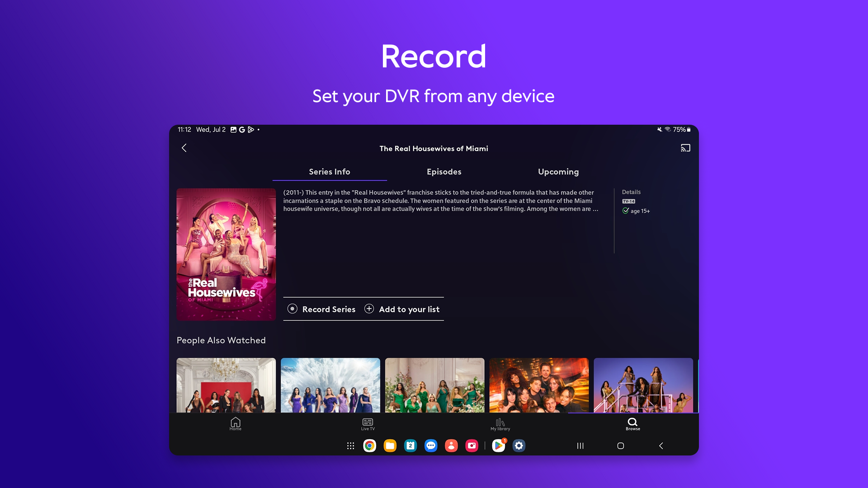This screenshot has height=488, width=868.
Task: Toggle Record Series
Action: [321, 309]
